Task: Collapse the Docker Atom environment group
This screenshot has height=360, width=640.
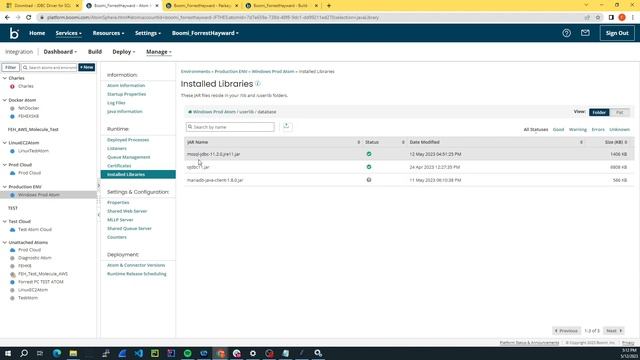Action: 5,100
